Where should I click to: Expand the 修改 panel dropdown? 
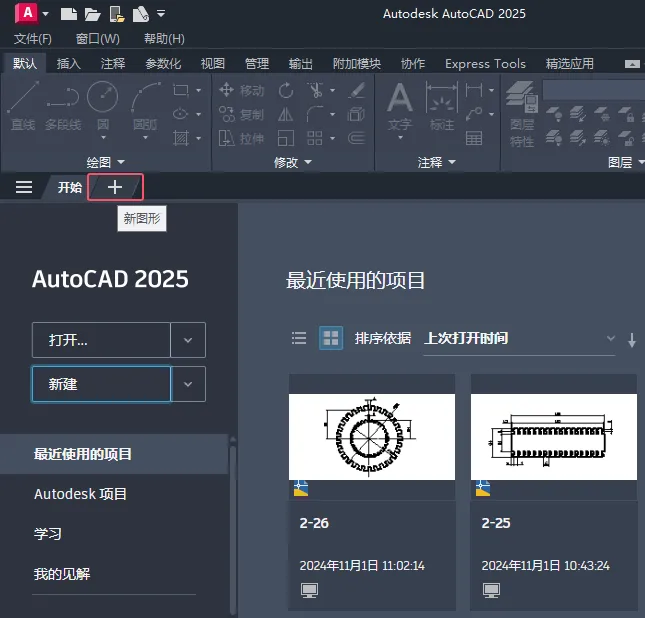(x=292, y=162)
